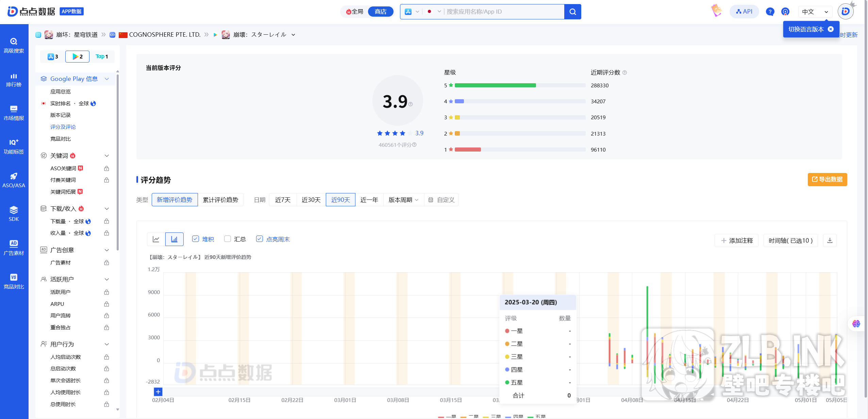Select 近7天 date range
This screenshot has width=868, height=419.
[x=283, y=200]
